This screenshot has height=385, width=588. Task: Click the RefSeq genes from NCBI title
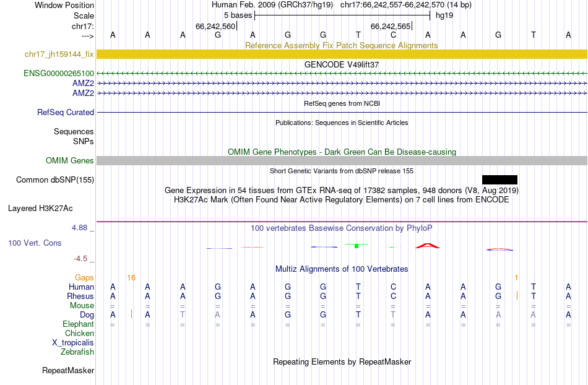342,103
